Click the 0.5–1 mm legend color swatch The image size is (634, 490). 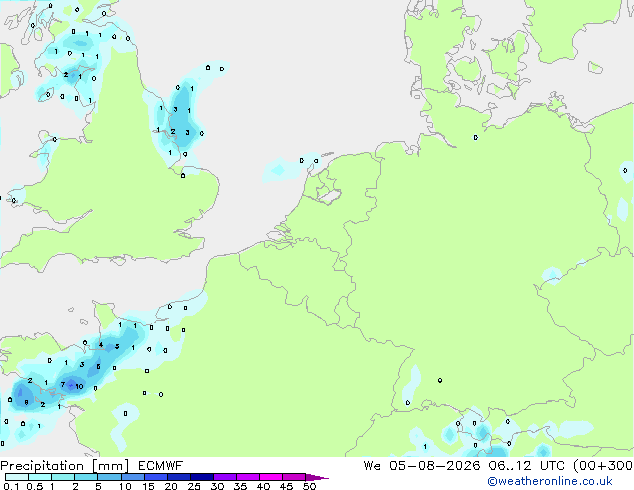coord(40,477)
